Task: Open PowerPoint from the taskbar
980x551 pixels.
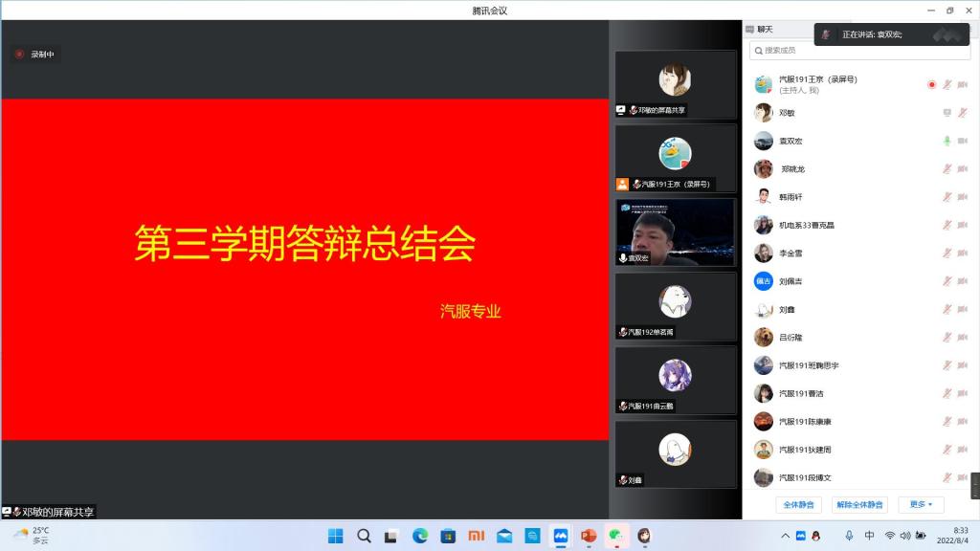Action: tap(589, 536)
